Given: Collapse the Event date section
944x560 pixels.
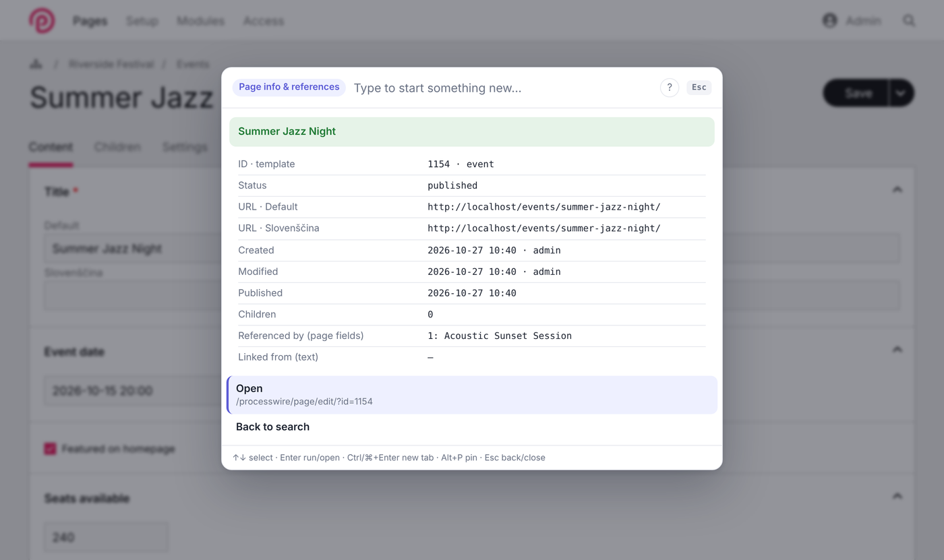Looking at the screenshot, I should 897,350.
